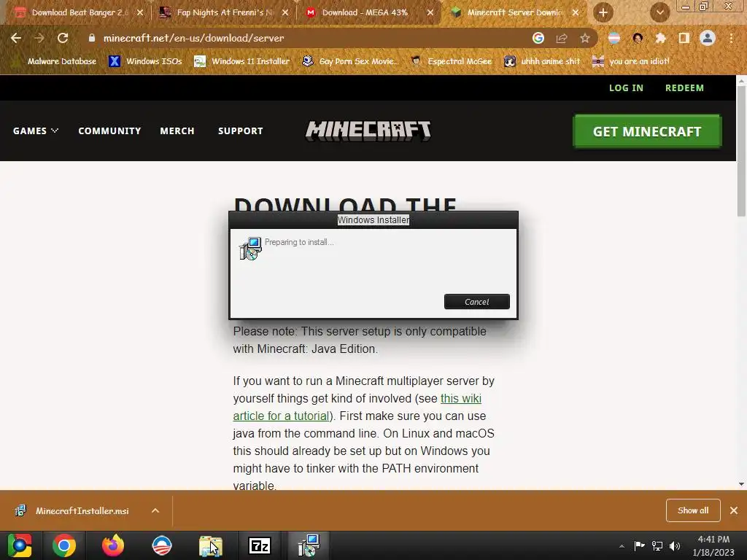Screen dimensions: 747x560
Task: Click the Windows Installer dialog title
Action: 373,220
